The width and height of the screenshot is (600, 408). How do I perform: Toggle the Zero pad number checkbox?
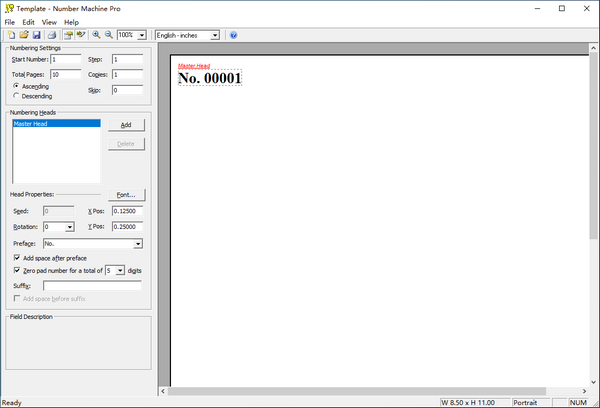pos(15,270)
